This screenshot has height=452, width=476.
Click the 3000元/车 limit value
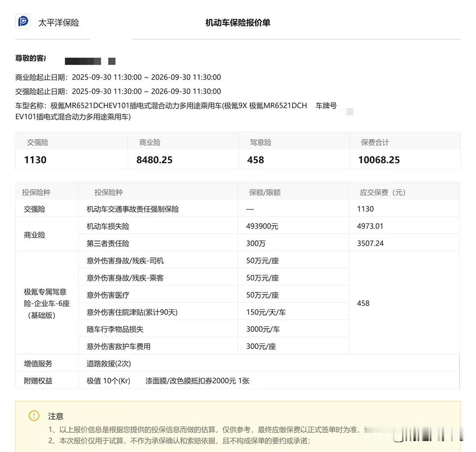point(263,329)
